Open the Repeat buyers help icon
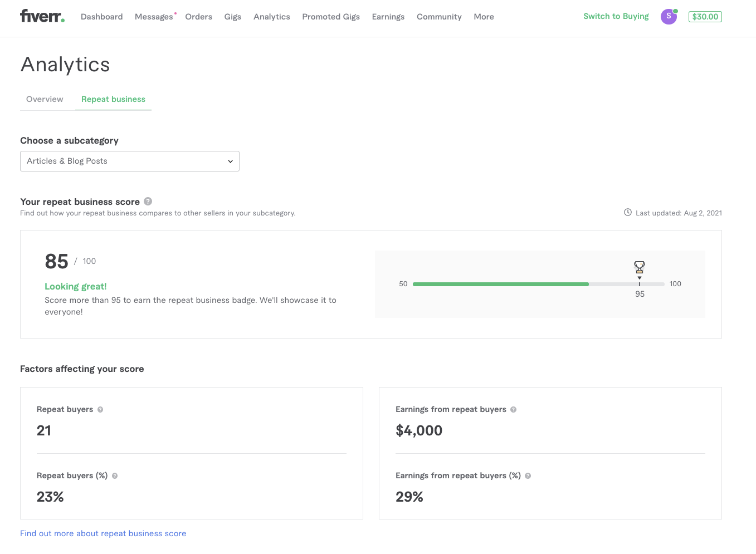This screenshot has width=756, height=554. tap(100, 409)
